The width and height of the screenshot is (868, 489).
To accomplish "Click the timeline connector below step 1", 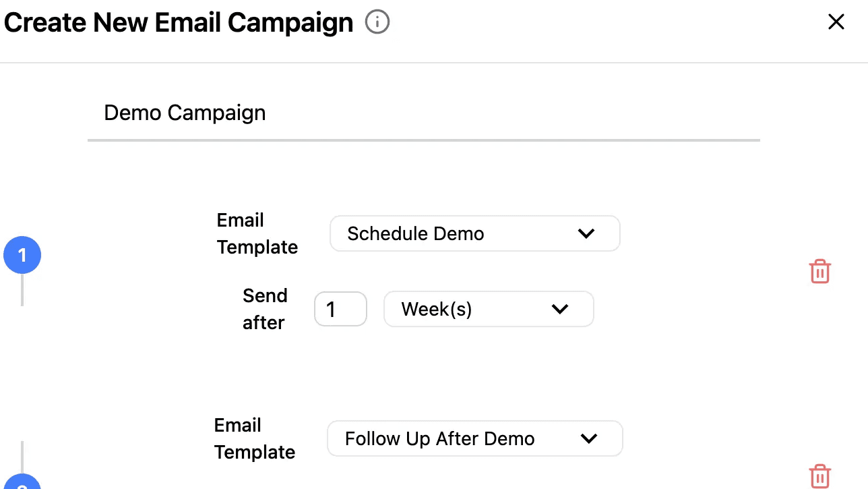I will (x=22, y=290).
